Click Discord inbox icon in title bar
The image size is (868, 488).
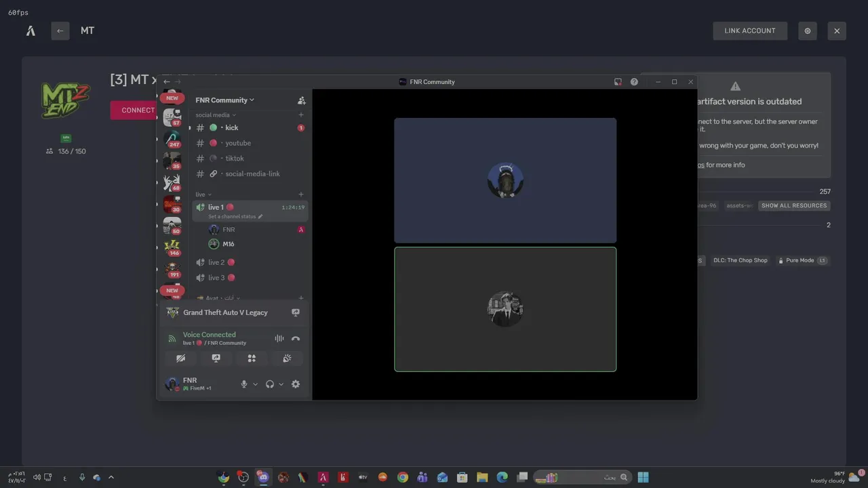click(618, 82)
